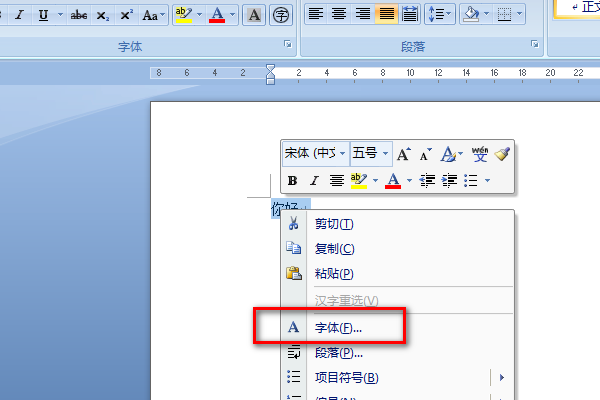Open the ribbon highlight color dropdown arrow

[x=200, y=15]
